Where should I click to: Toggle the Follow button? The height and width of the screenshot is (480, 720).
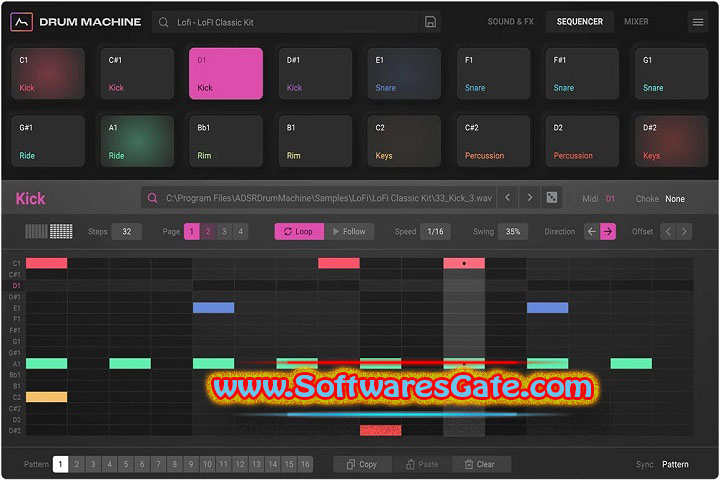click(x=349, y=232)
